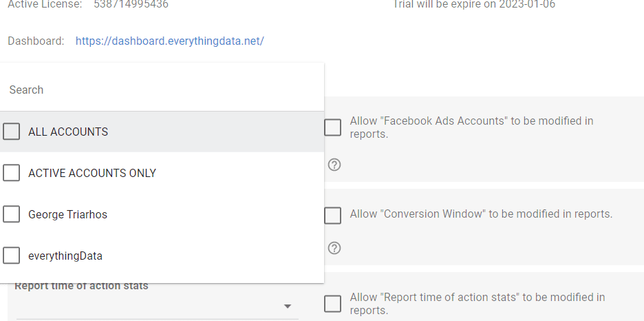
Task: Expand Report time of action stats dropdown arrow
Action: [288, 307]
